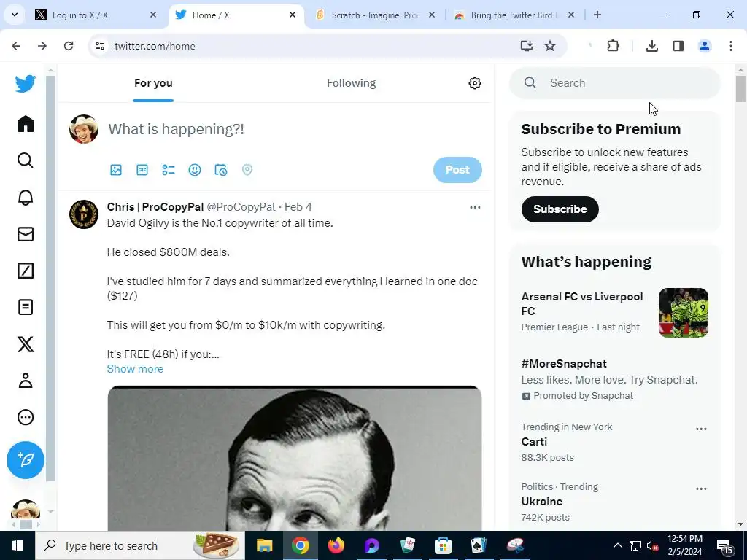Click the blue compose post feather button

[x=26, y=459]
